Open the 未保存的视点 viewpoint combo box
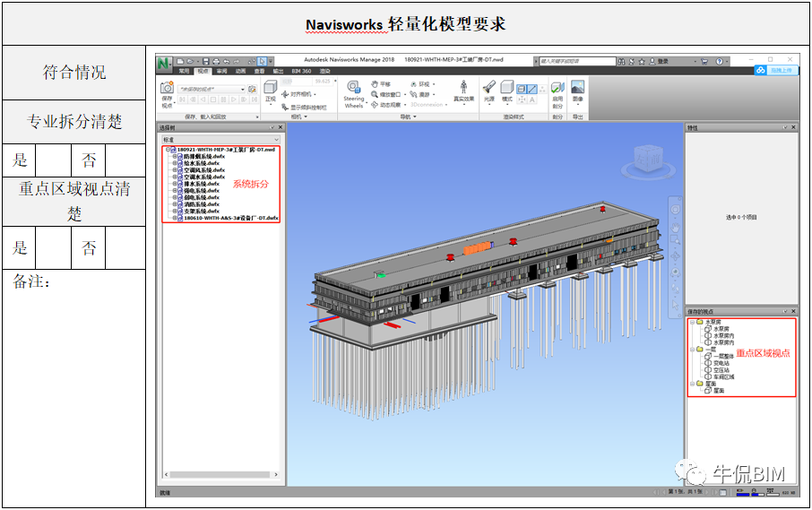This screenshot has width=812, height=510. [212, 89]
